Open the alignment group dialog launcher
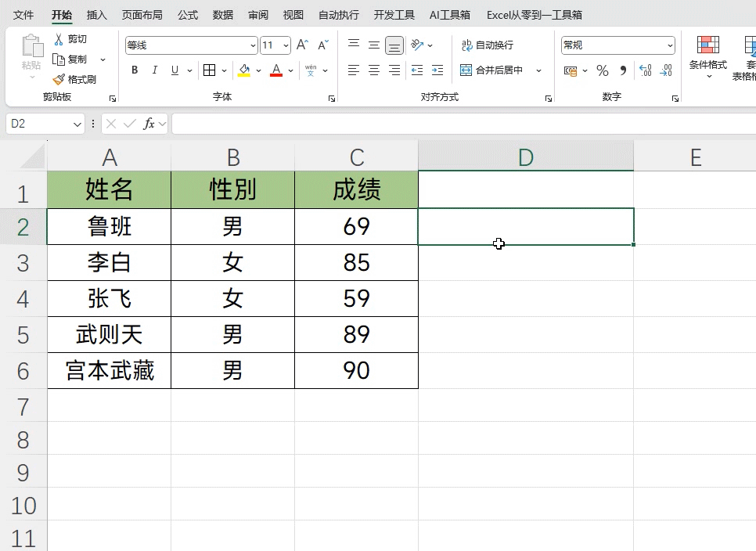The width and height of the screenshot is (756, 551). [548, 99]
